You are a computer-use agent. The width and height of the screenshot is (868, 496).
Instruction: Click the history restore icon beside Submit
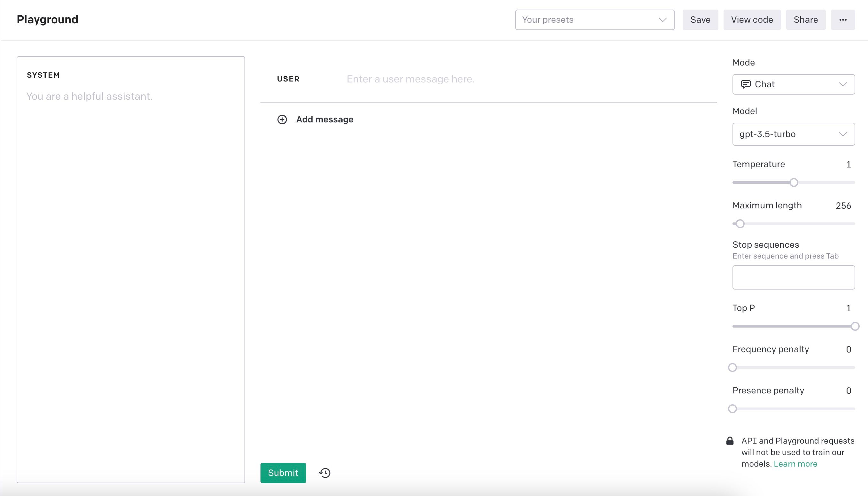[x=324, y=472]
